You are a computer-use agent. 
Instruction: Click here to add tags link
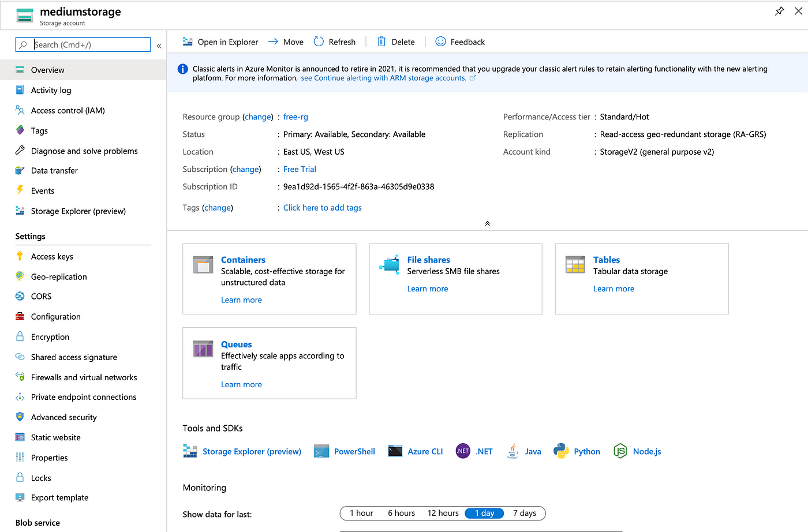pos(322,208)
